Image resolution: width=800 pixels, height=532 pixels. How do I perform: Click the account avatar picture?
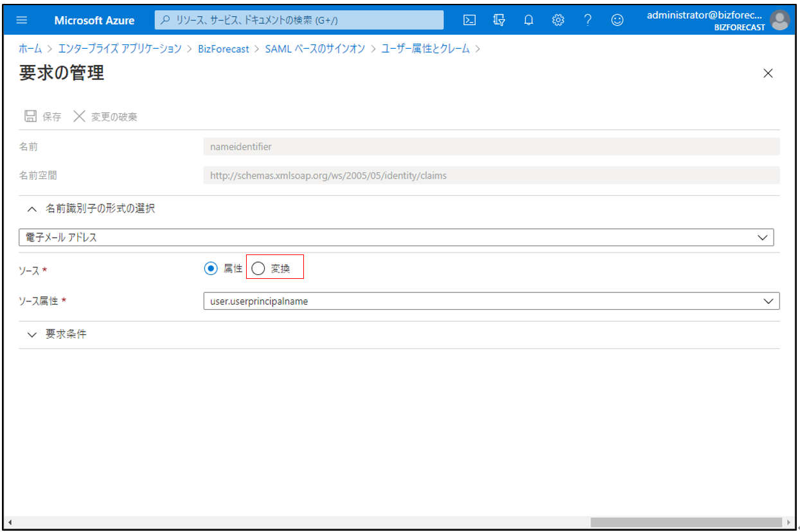click(x=780, y=21)
